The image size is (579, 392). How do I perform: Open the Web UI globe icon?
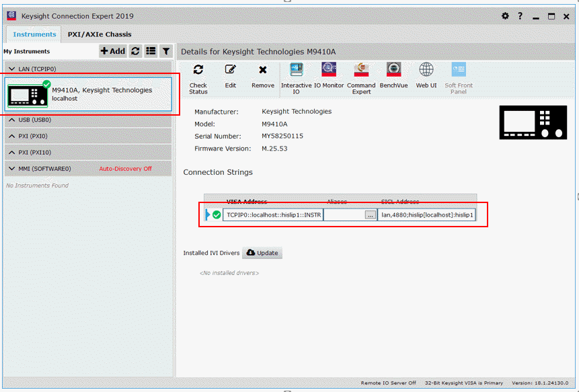pos(426,70)
